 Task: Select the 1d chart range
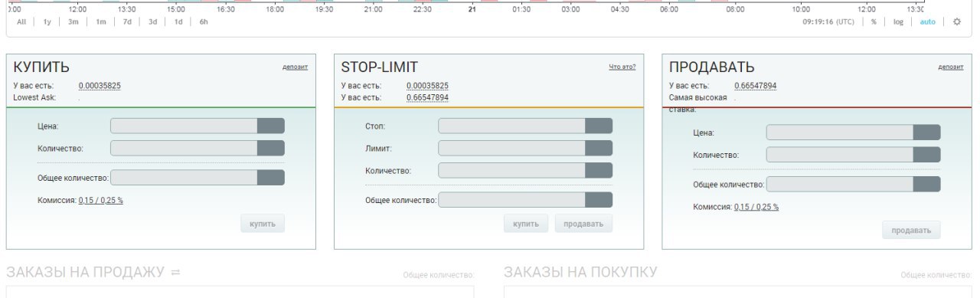click(178, 21)
